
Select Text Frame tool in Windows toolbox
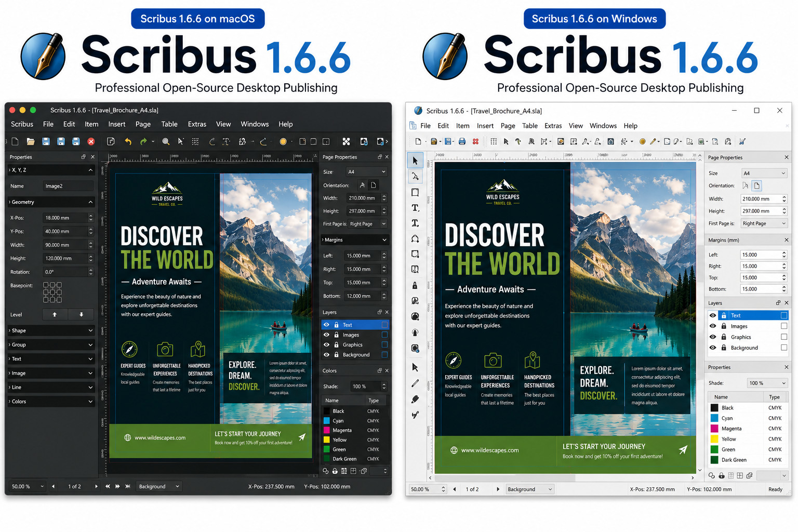coord(415,208)
